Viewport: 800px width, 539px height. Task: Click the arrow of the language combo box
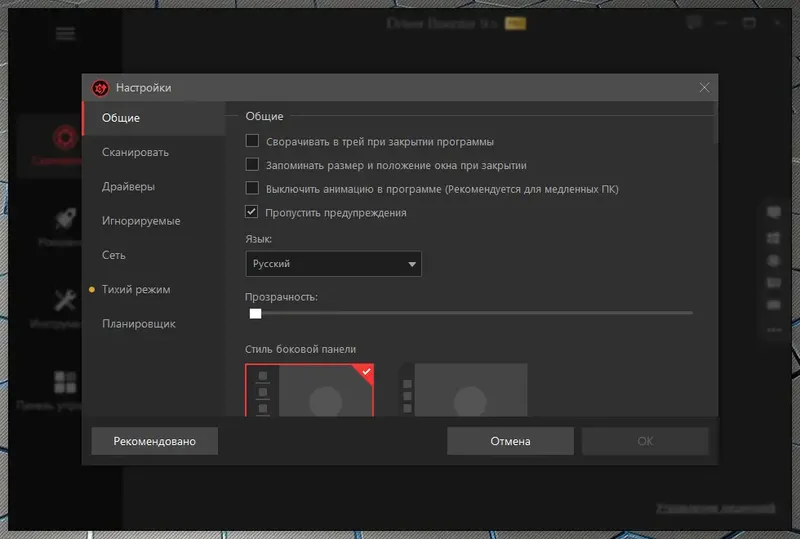(x=412, y=264)
